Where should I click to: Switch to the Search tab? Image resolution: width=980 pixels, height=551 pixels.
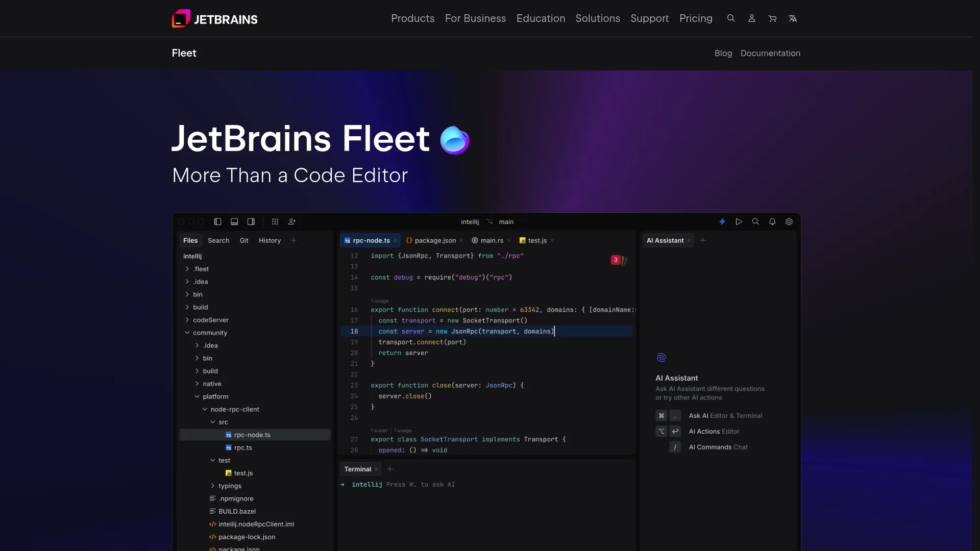[x=218, y=240]
